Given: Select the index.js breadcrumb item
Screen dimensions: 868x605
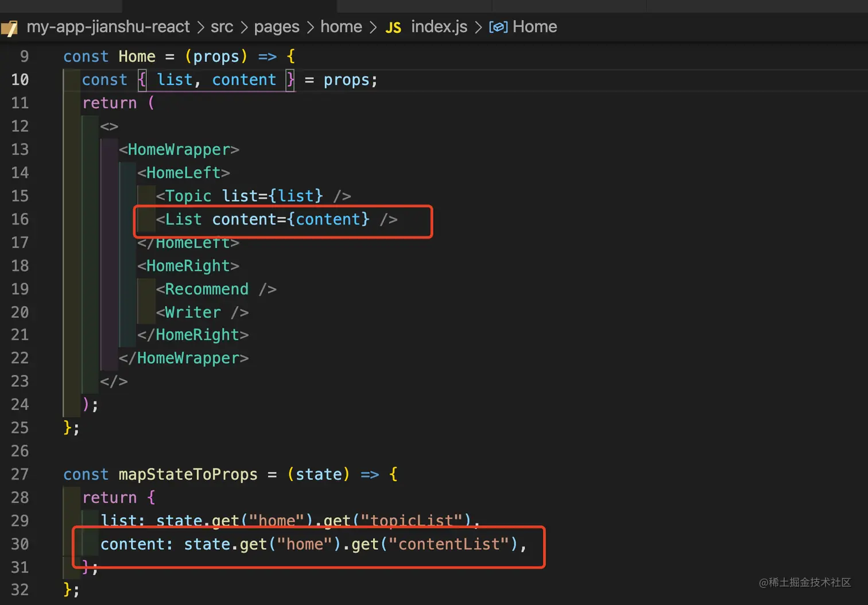Looking at the screenshot, I should click(439, 27).
